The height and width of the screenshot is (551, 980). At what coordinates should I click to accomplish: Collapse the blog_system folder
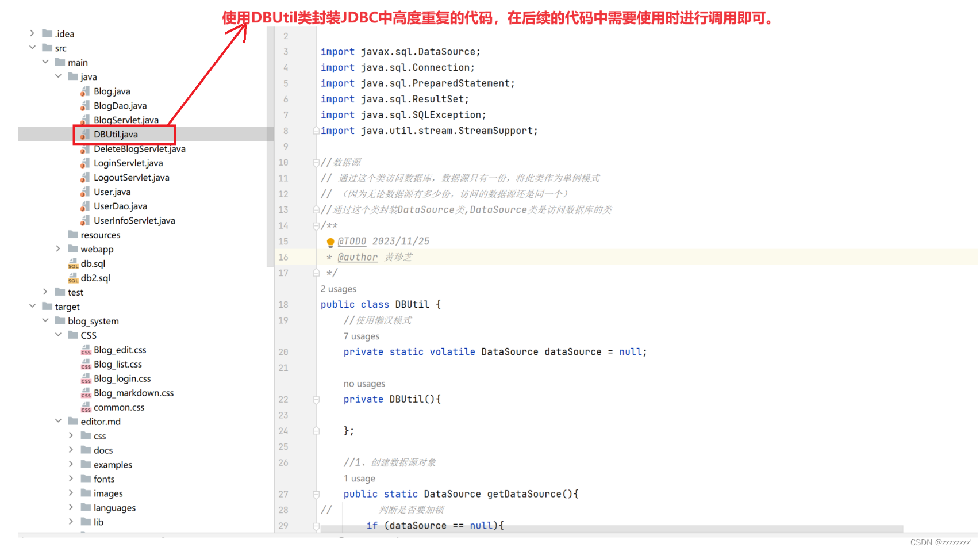click(x=45, y=321)
